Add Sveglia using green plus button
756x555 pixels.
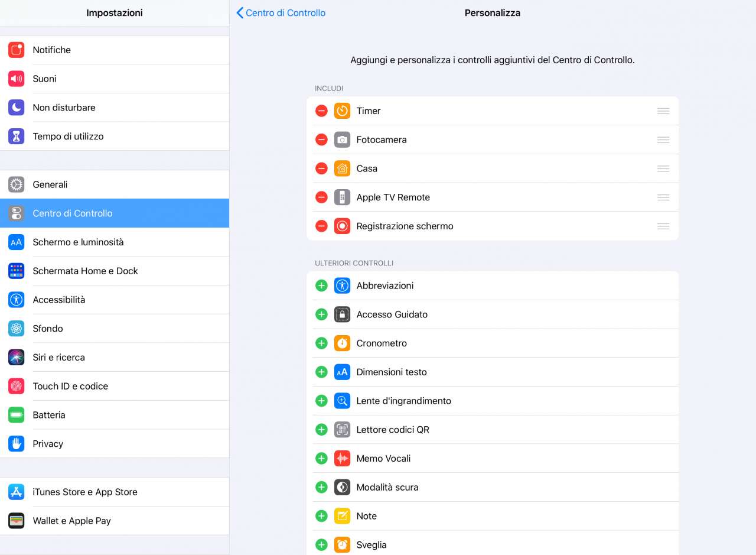321,545
